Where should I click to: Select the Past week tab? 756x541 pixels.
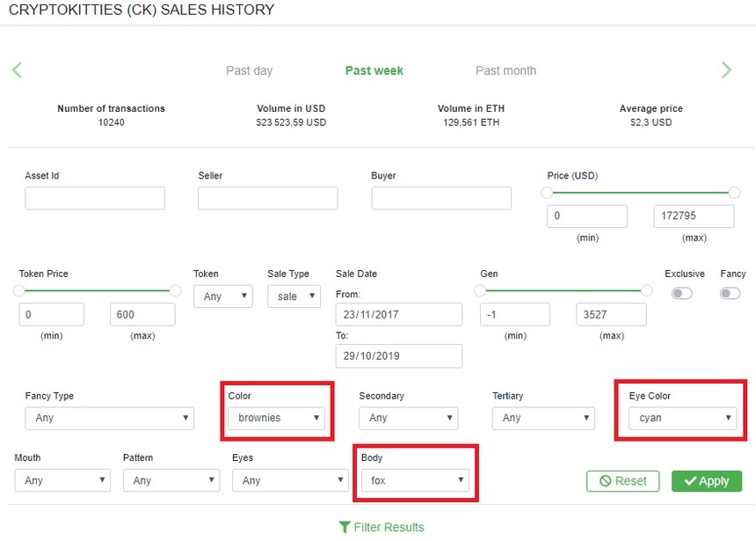[x=374, y=70]
